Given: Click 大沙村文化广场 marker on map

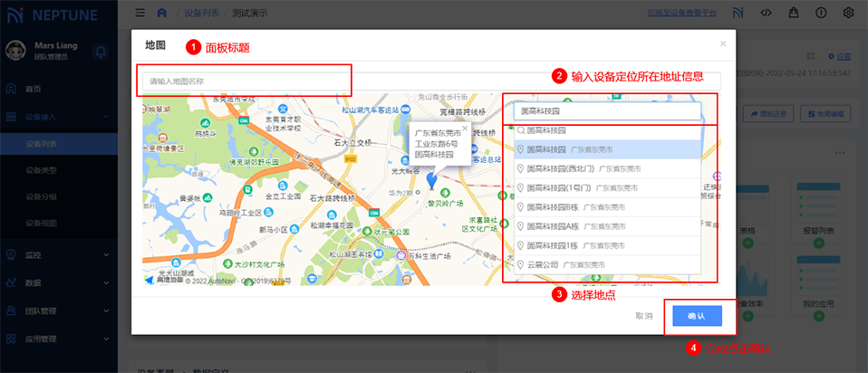Looking at the screenshot, I should click(227, 263).
